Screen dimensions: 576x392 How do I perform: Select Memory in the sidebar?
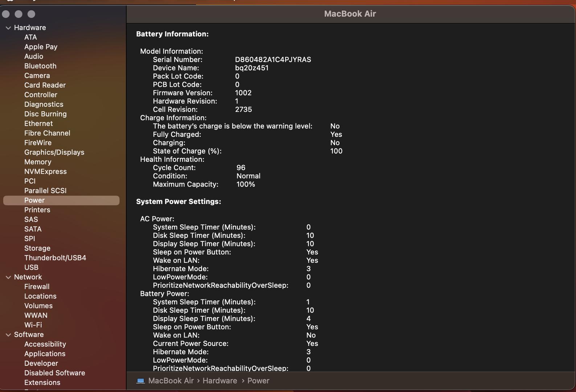pos(38,162)
